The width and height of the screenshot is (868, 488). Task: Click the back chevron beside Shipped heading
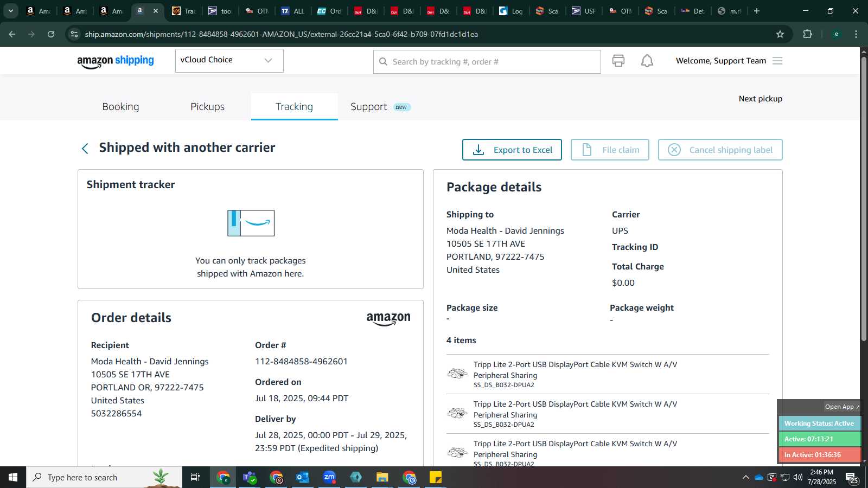(x=85, y=149)
